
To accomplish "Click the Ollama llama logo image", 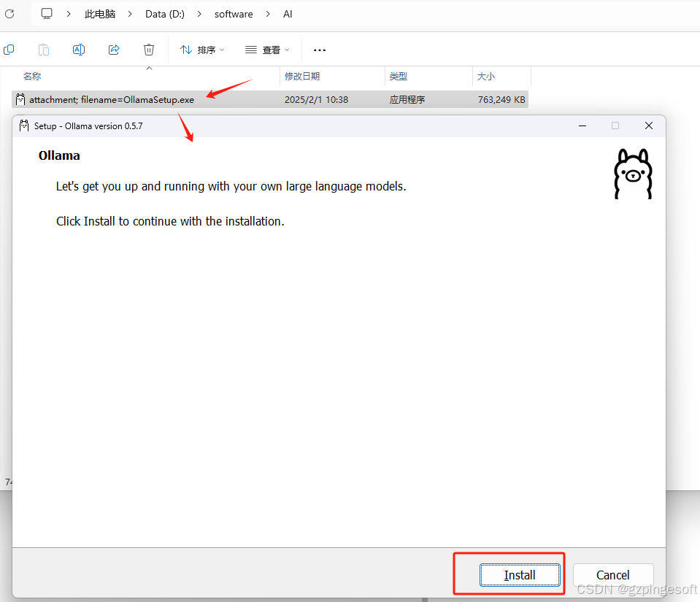I will point(633,174).
